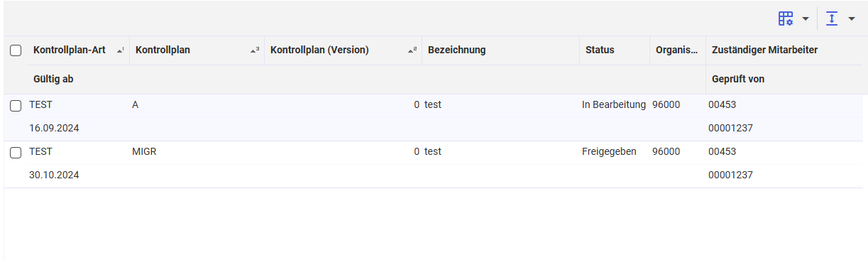Click the row height adjustment icon

point(833,18)
